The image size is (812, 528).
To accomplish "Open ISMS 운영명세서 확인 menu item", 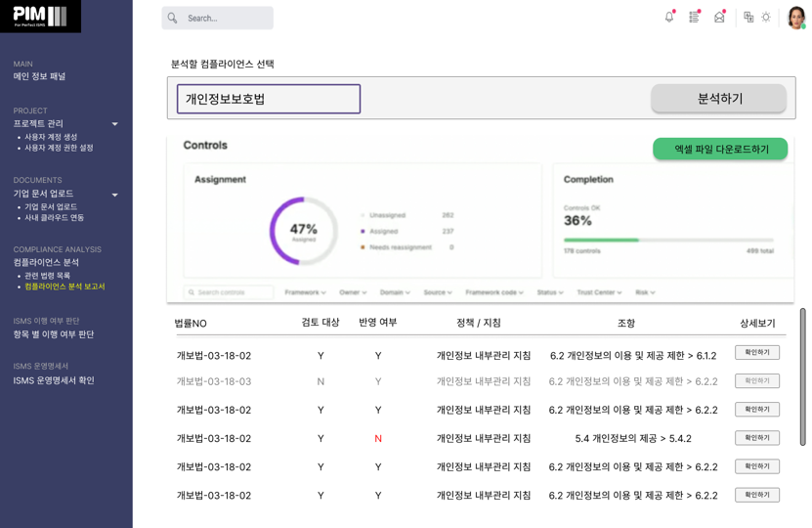I will coord(54,380).
